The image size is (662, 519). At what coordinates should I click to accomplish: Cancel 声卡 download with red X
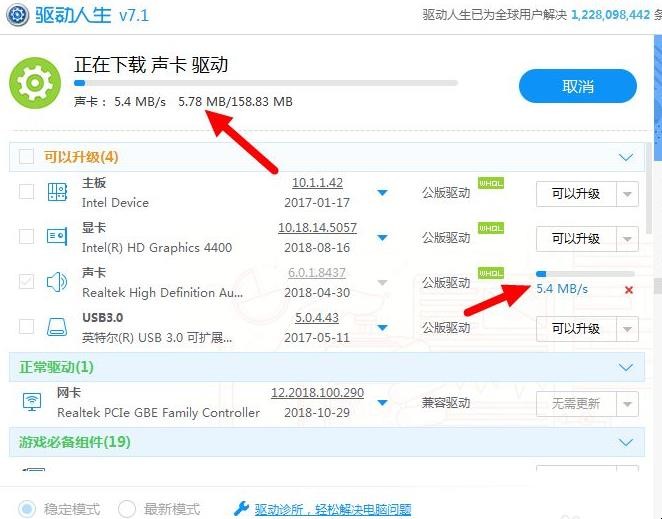[x=629, y=290]
